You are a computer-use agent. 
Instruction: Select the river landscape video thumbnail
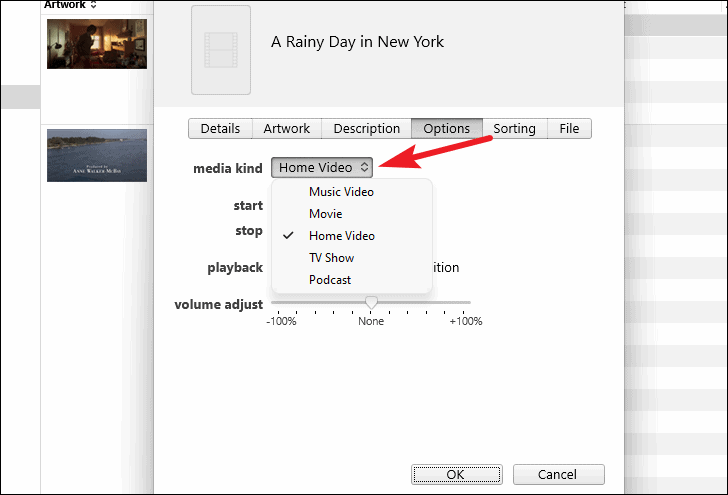[x=97, y=156]
